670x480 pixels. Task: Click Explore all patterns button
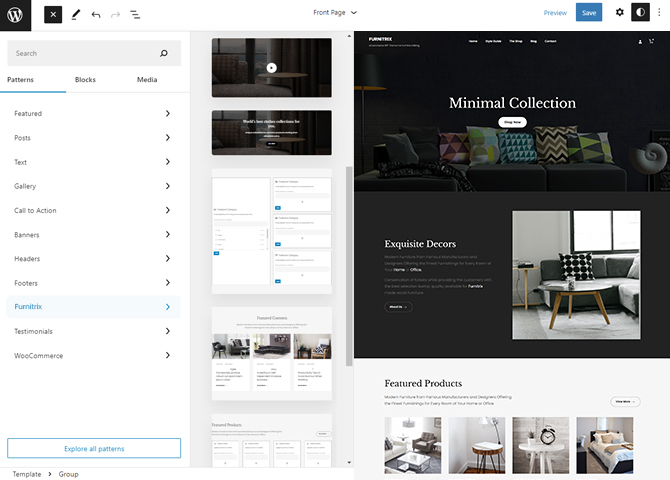[x=94, y=448]
